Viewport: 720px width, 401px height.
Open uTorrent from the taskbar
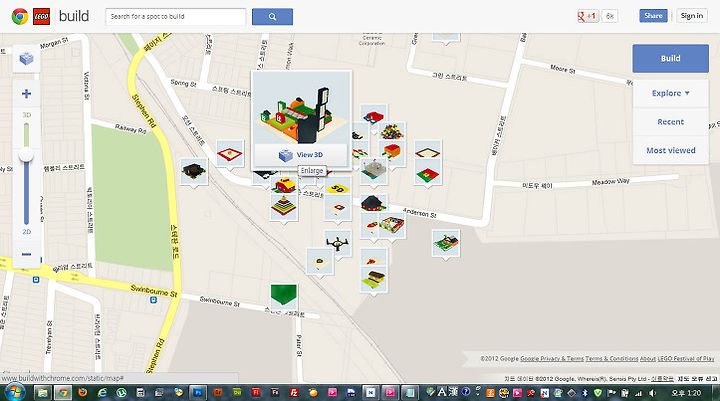[122, 393]
